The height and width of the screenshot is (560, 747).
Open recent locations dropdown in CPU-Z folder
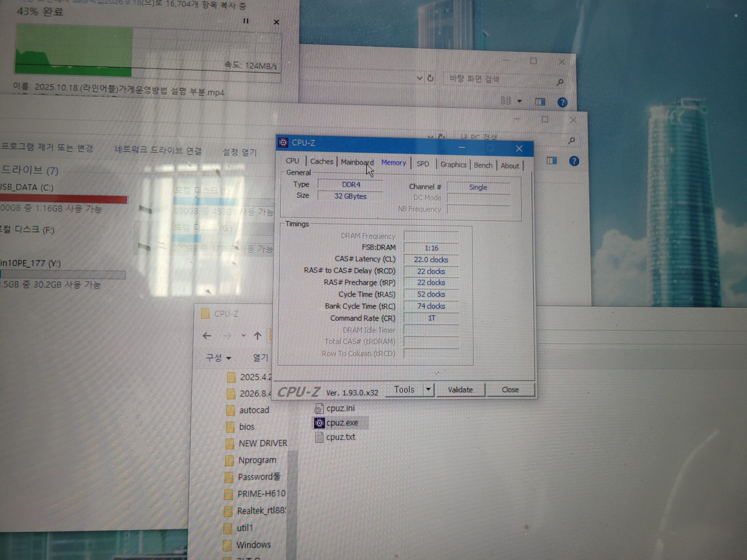(243, 336)
